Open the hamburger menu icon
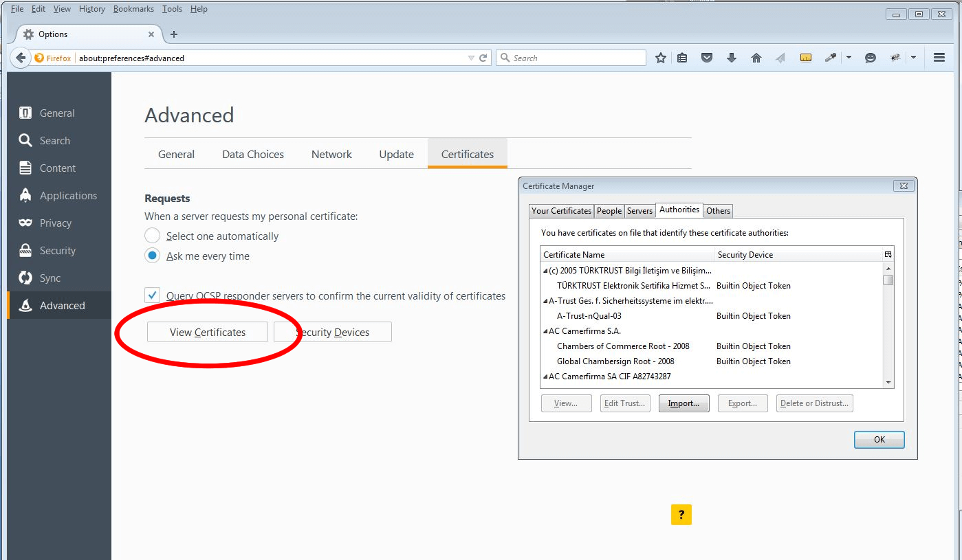 pos(939,58)
